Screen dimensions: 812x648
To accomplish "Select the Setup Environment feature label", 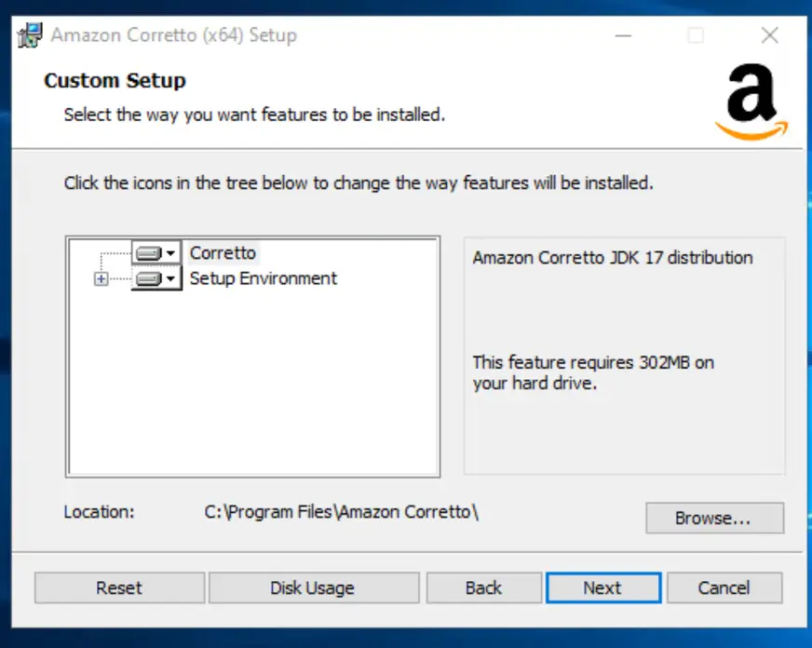I will [x=264, y=278].
